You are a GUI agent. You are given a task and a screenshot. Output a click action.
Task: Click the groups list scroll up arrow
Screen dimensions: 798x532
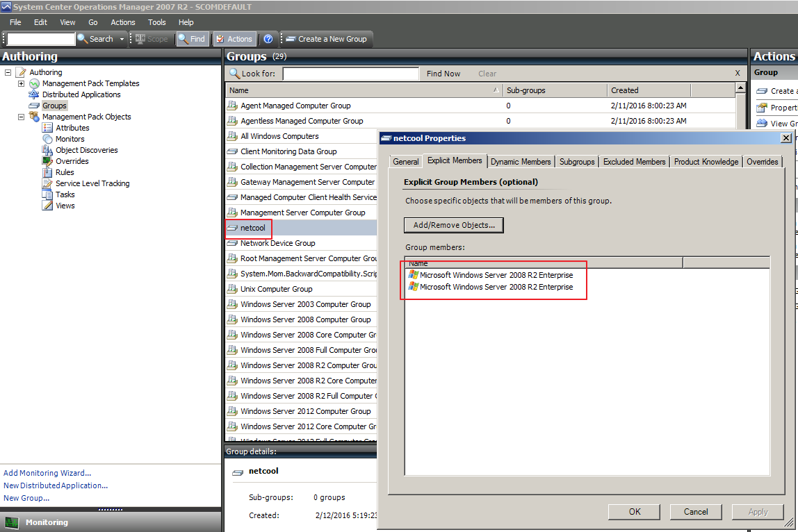[x=741, y=88]
